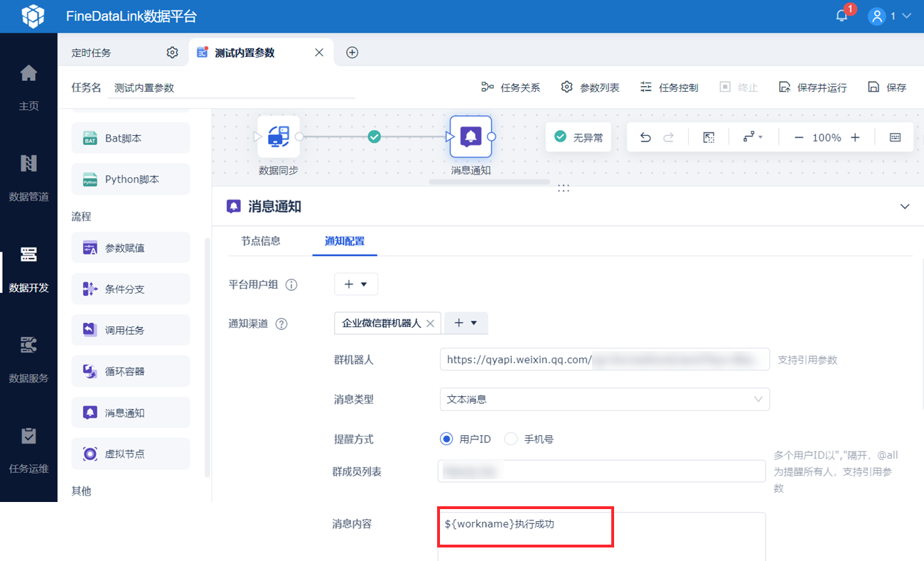Select the 消息通知 node on canvas
This screenshot has height=561, width=924.
click(471, 137)
